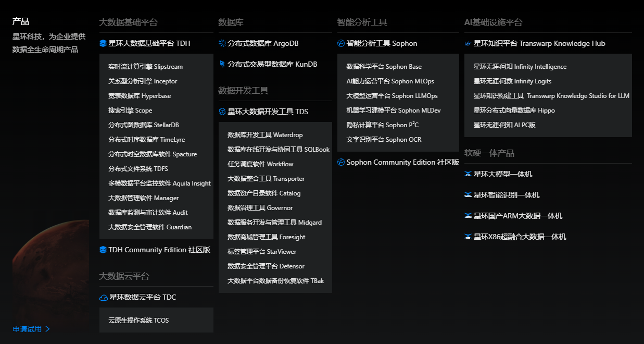Click the icon beside 分布式交易型数据库 KunDB
644x344 pixels.
222,65
